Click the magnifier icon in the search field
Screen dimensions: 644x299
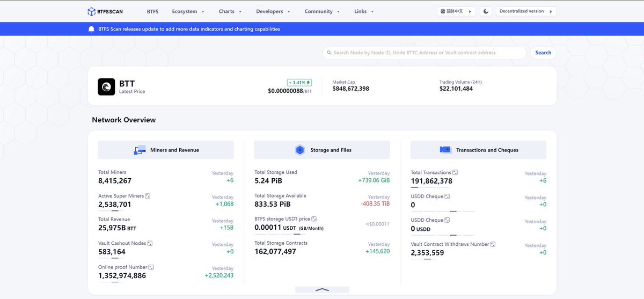coord(329,53)
